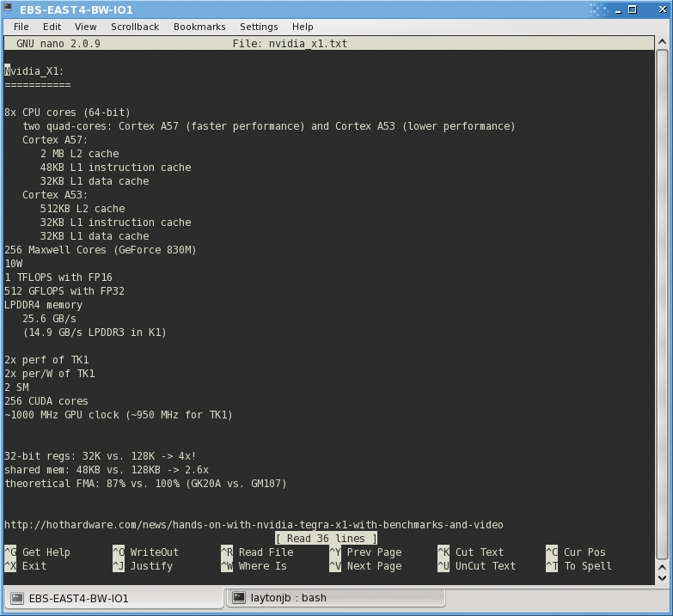This screenshot has height=616, width=673.
Task: Click the 'File: nvidia_x1.txt' header text
Action: (290, 43)
